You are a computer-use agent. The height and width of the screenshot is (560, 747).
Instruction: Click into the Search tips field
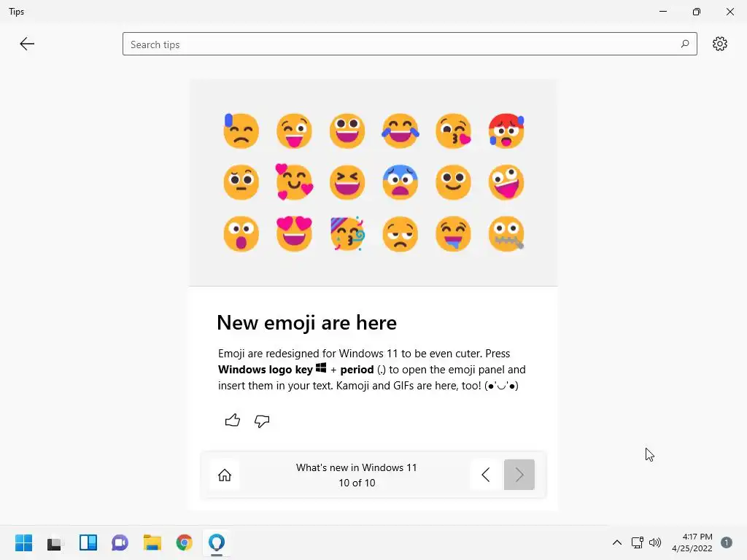click(x=410, y=44)
